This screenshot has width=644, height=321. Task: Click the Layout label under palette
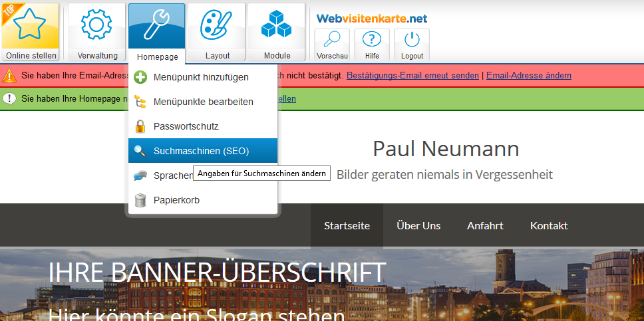(218, 55)
